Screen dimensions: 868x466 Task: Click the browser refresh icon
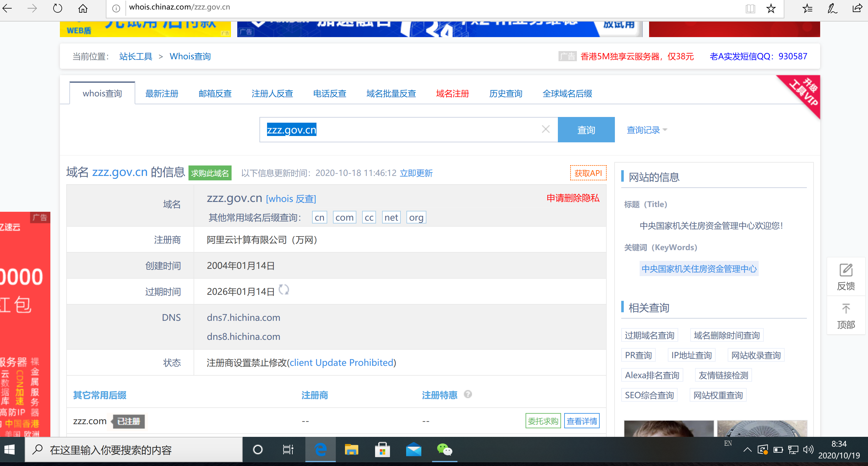click(58, 8)
